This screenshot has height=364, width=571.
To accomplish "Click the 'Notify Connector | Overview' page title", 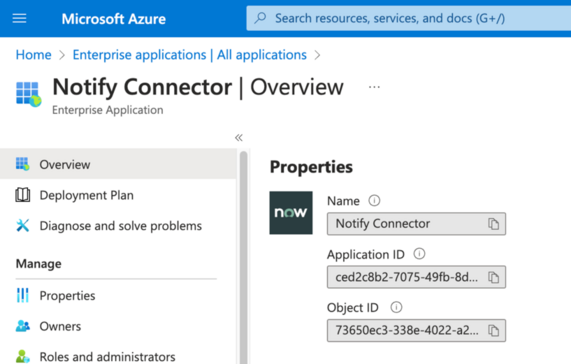I will coord(198,87).
